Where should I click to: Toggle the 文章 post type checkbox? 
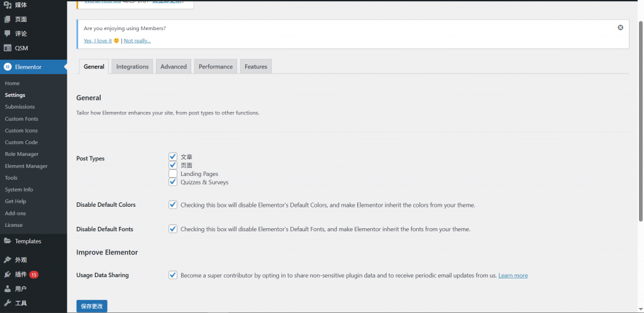173,156
